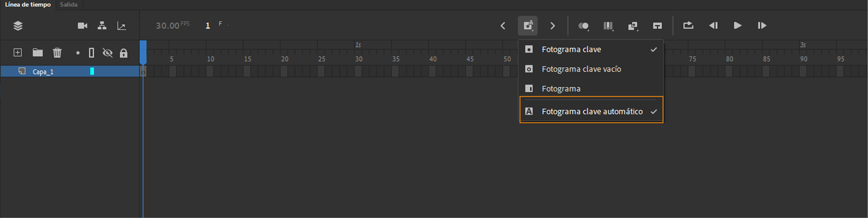Image resolution: width=868 pixels, height=218 pixels.
Task: Show parent layer hierarchy view
Action: coord(102,26)
